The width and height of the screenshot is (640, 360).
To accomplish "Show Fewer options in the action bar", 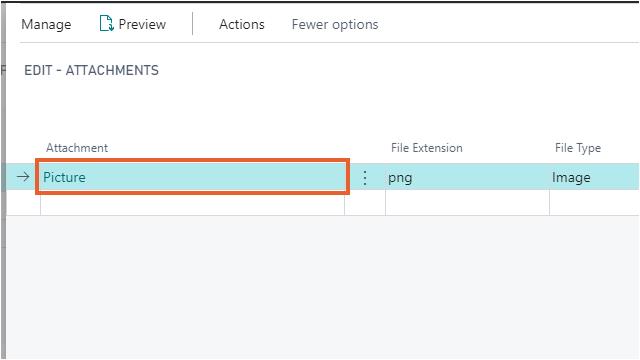I will pyautogui.click(x=335, y=24).
